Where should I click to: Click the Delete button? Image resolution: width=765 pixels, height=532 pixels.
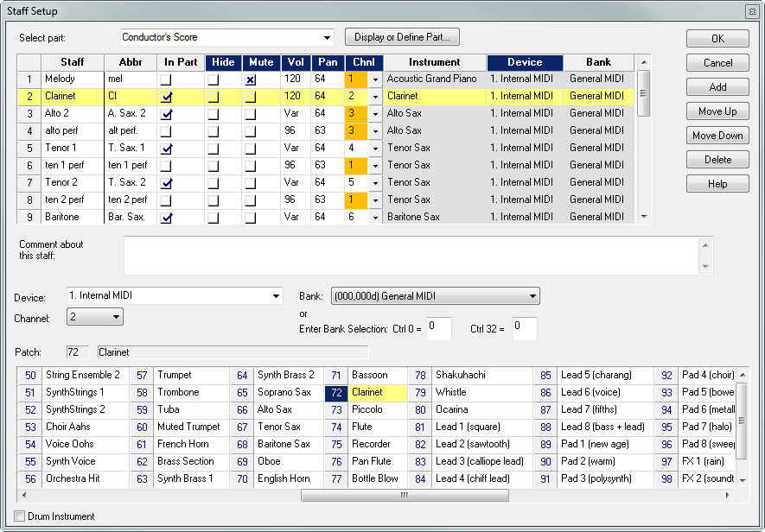coord(717,160)
